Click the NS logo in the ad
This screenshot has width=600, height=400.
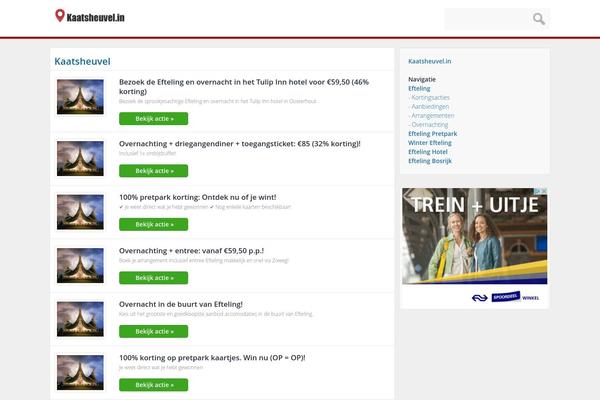[479, 298]
